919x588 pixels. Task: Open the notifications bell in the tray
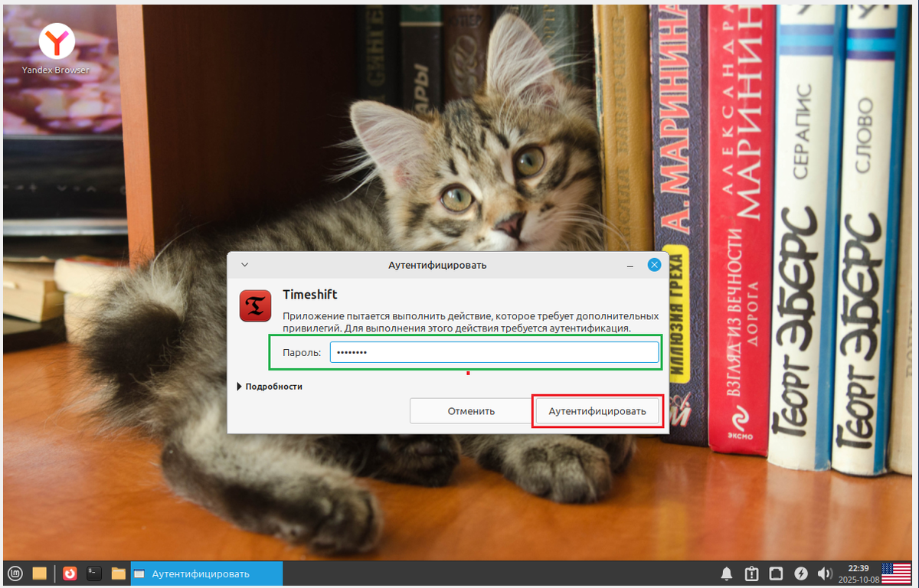(x=726, y=573)
